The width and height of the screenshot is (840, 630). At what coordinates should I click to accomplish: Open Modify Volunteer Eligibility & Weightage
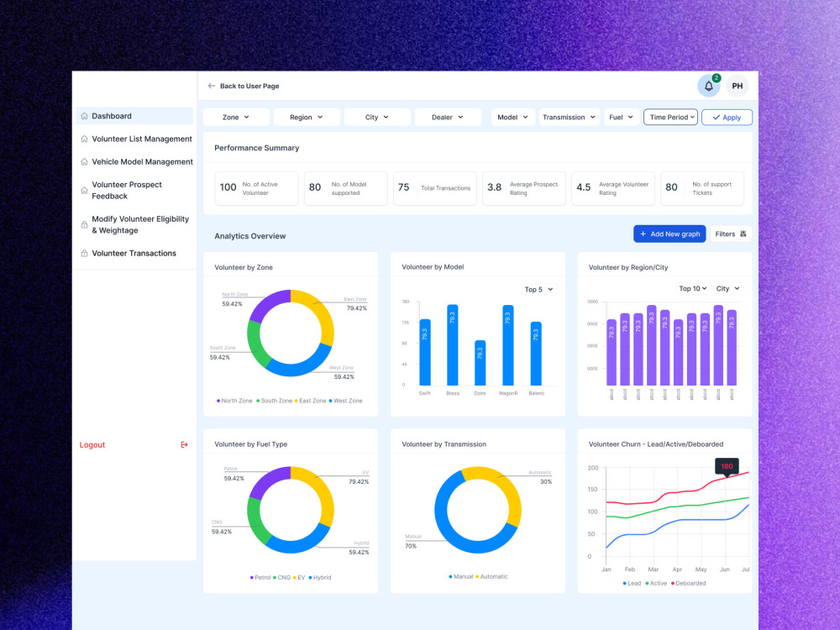pyautogui.click(x=134, y=224)
